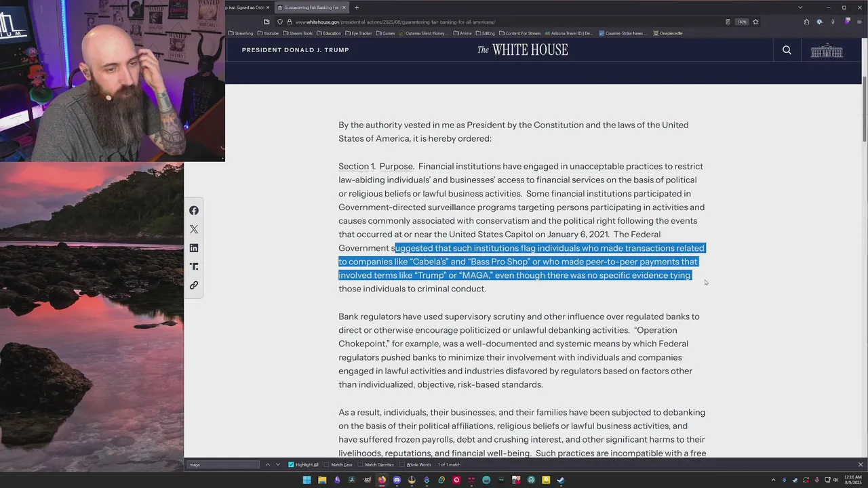The height and width of the screenshot is (488, 868).
Task: Open the Firefox application menu
Action: point(859,22)
